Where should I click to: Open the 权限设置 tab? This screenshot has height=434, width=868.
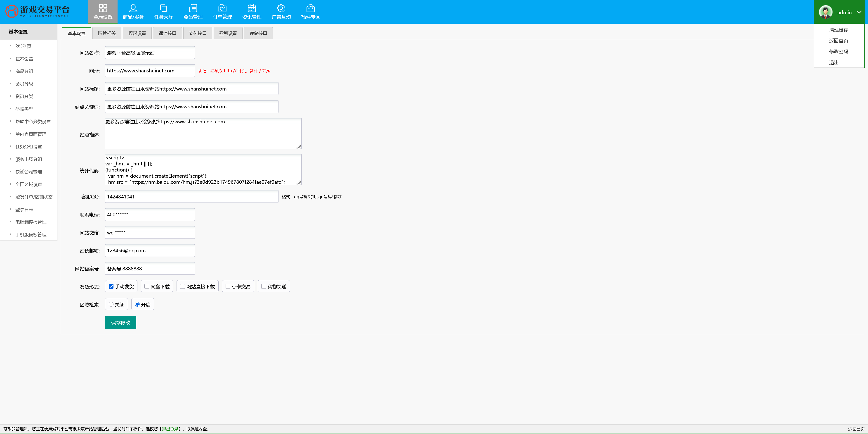point(137,33)
